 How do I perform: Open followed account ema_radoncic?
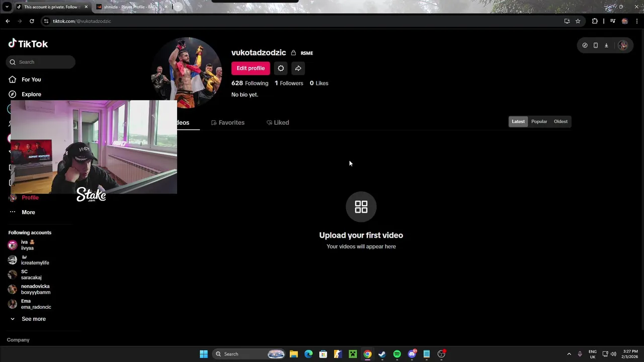coord(30,304)
